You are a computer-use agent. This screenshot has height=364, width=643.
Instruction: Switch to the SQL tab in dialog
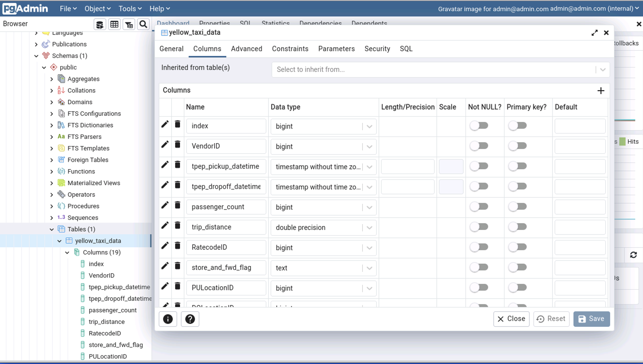coord(406,49)
